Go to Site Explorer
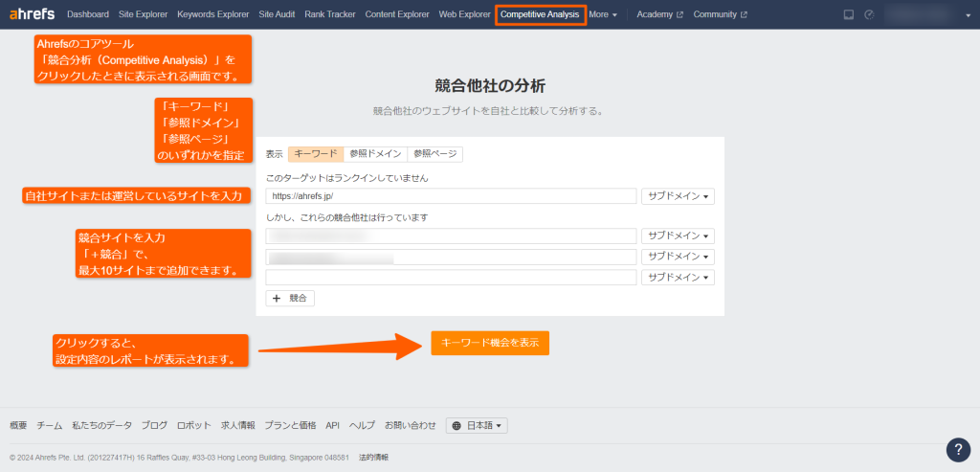Screen dimensions: 980x472 [144, 14]
